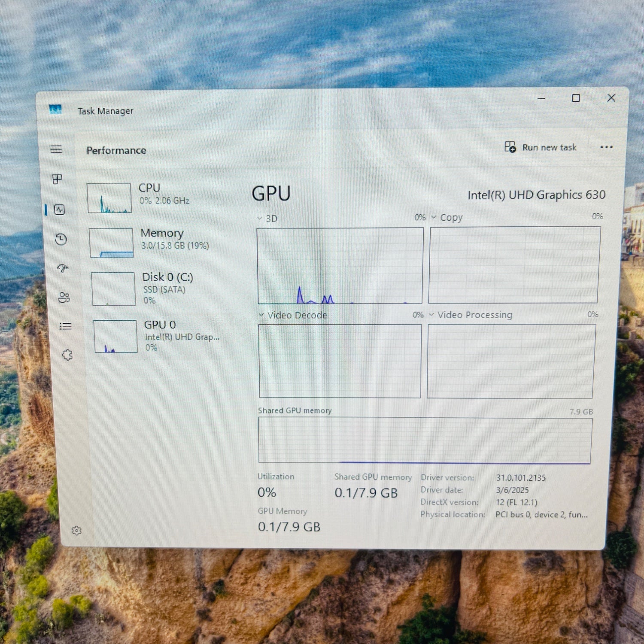Open the Startup apps page icon
This screenshot has width=644, height=644.
tap(63, 268)
